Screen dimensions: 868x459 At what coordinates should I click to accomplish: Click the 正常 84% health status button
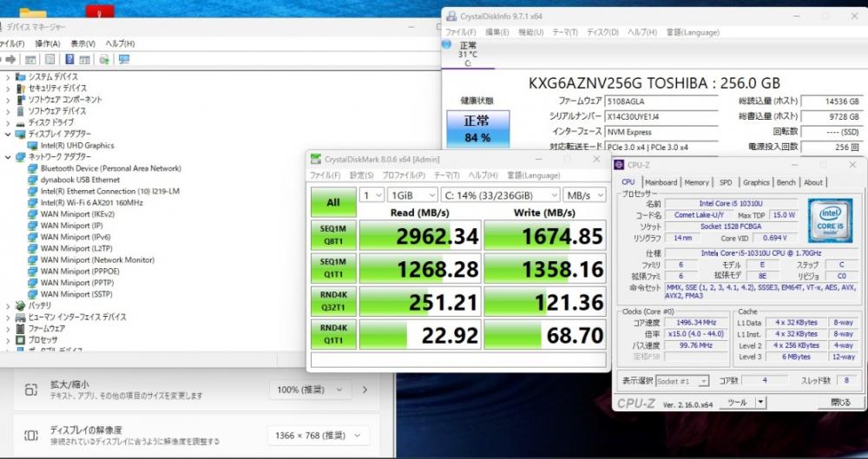[x=477, y=129]
